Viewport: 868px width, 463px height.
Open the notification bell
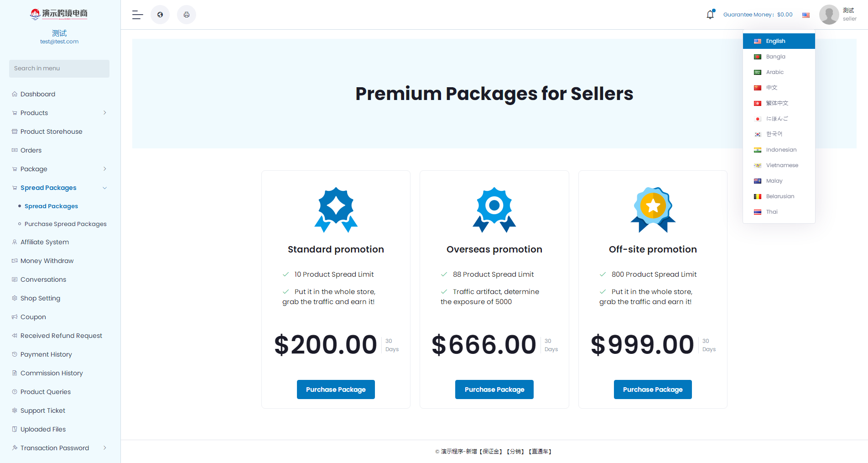pos(710,15)
